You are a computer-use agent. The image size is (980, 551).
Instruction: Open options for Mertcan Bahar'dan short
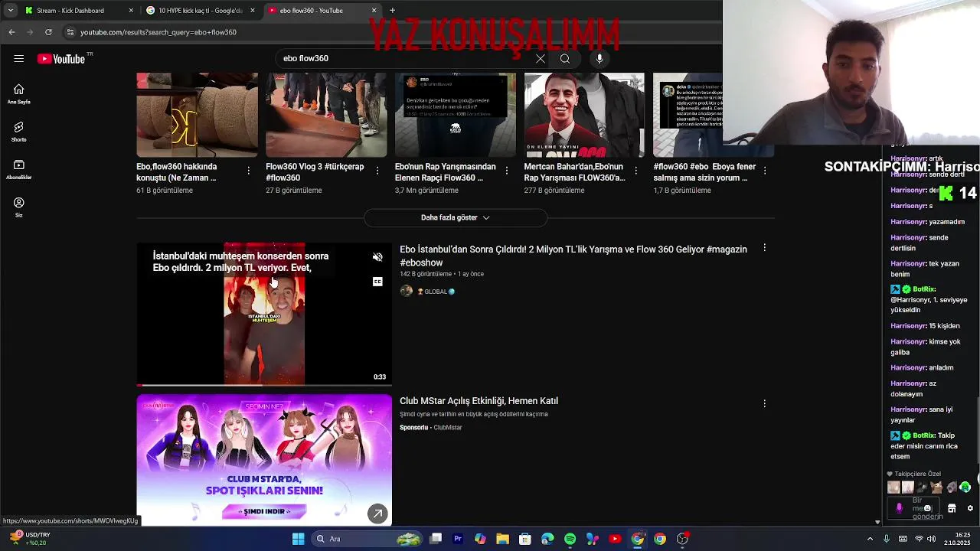(x=635, y=171)
